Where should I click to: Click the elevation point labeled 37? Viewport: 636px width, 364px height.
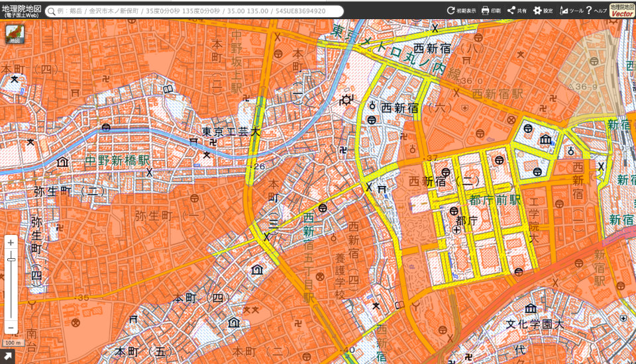pyautogui.click(x=431, y=158)
